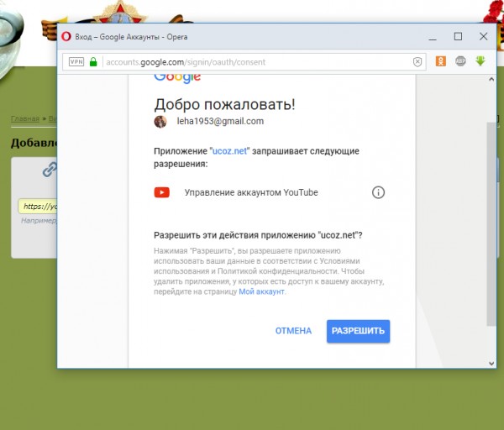Click the red YouTube play icon
This screenshot has width=504, height=430.
(161, 192)
